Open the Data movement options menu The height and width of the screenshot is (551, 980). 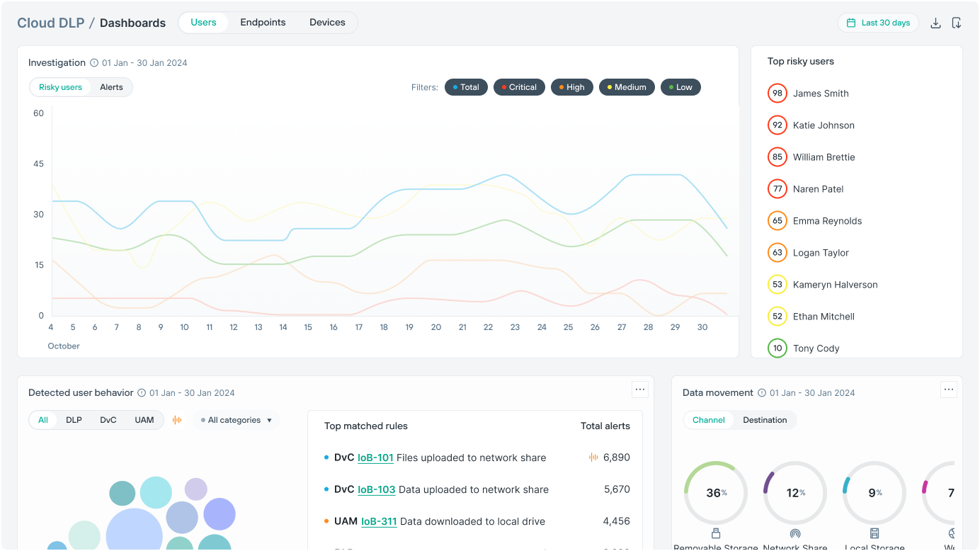click(x=949, y=389)
